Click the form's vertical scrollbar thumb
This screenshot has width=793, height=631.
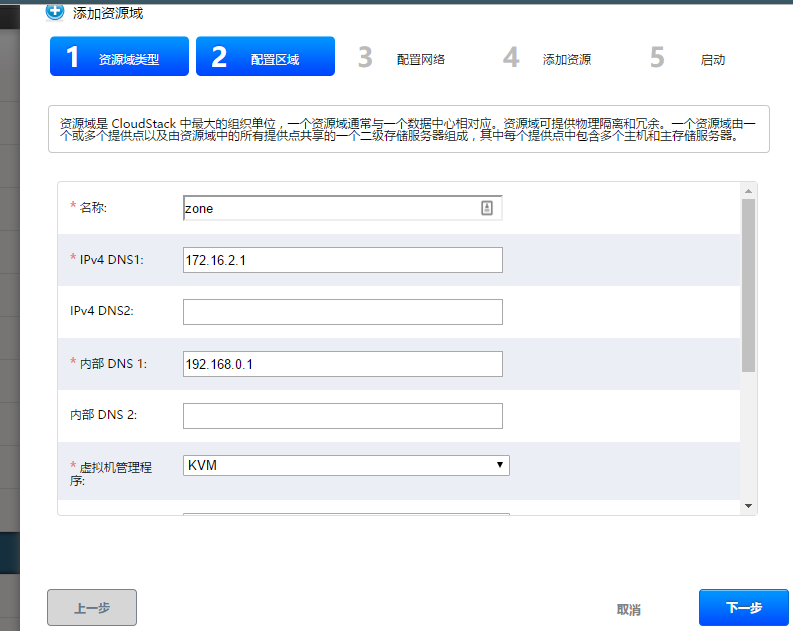(748, 285)
